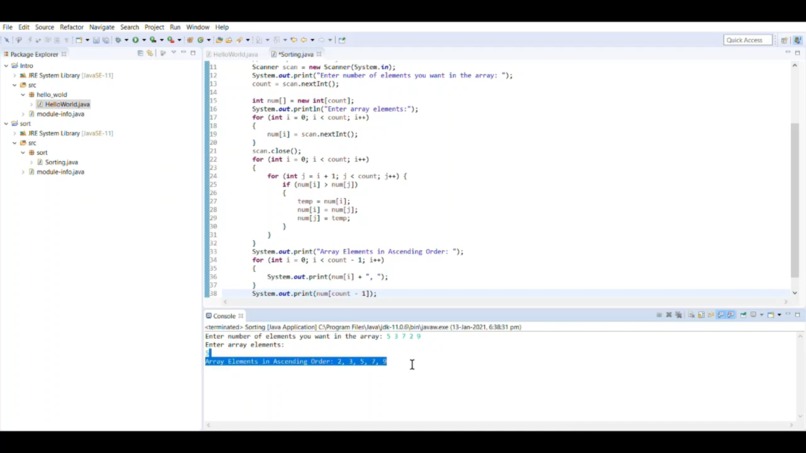Click the editor scroll down arrow

pyautogui.click(x=795, y=293)
